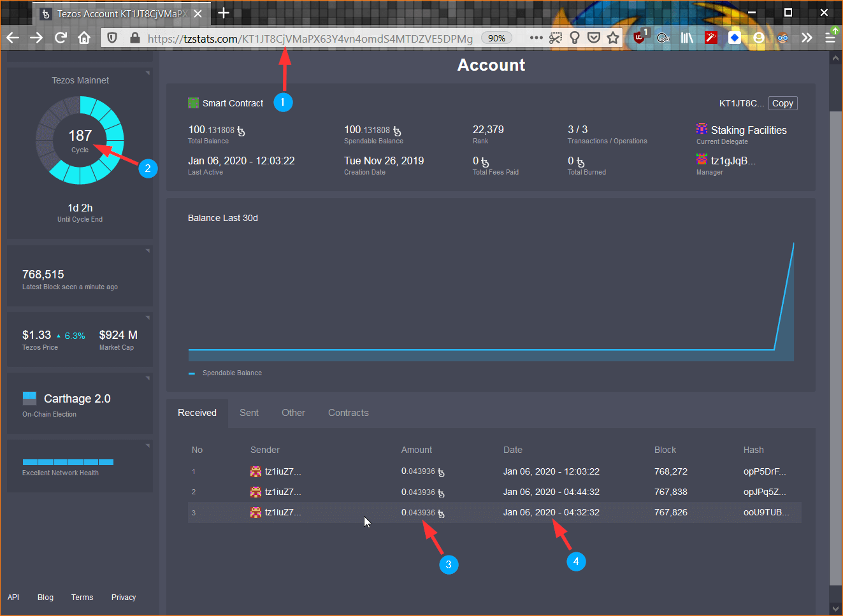Show more toolbar overflow items

point(807,38)
